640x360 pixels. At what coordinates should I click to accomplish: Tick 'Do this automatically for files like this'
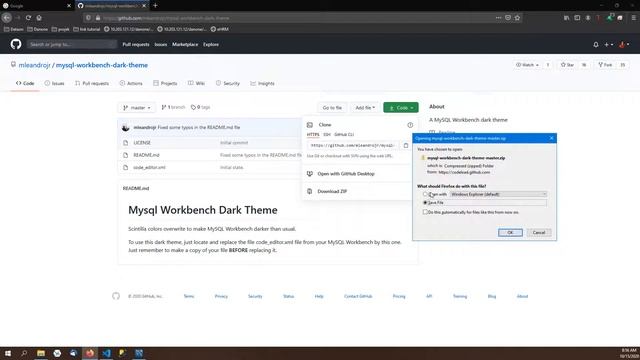click(x=425, y=212)
